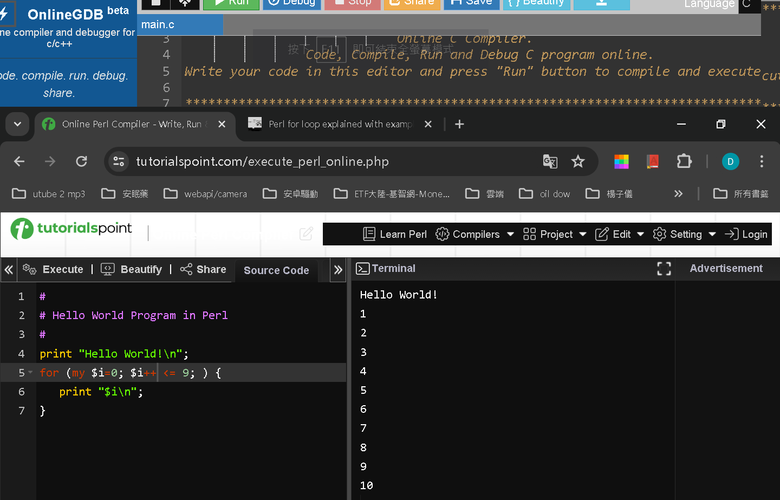Image resolution: width=780 pixels, height=500 pixels.
Task: Expand Compilers dropdown menu
Action: [475, 234]
